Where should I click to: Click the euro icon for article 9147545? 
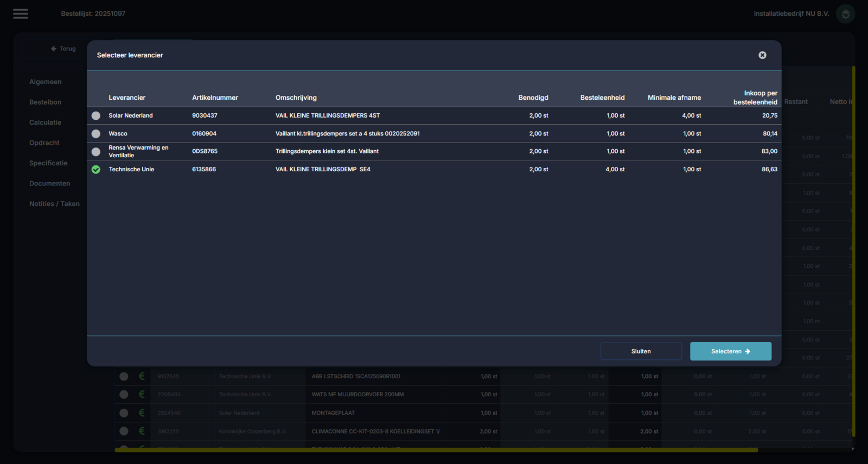[142, 376]
